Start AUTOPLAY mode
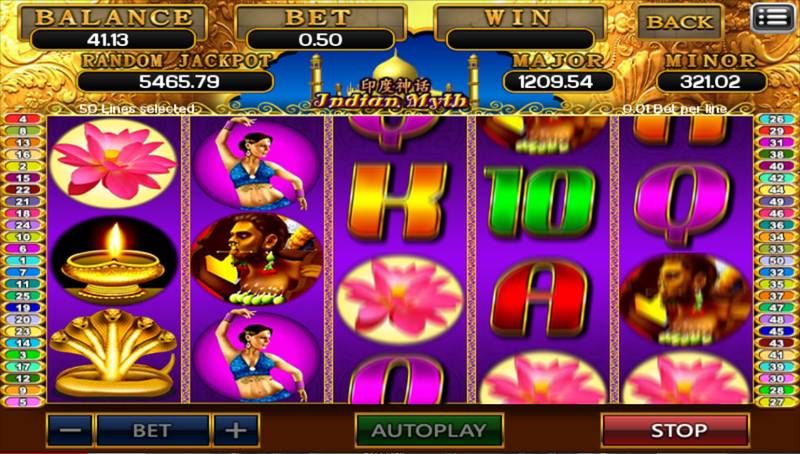The image size is (800, 454). (429, 431)
